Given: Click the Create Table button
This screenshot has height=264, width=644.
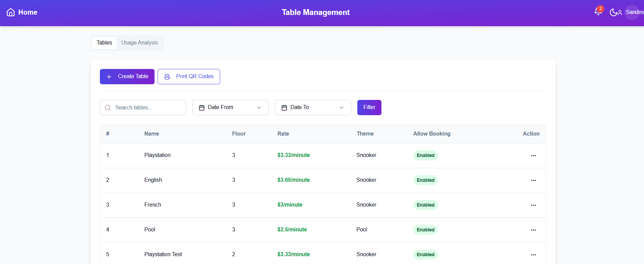Looking at the screenshot, I should [x=127, y=76].
